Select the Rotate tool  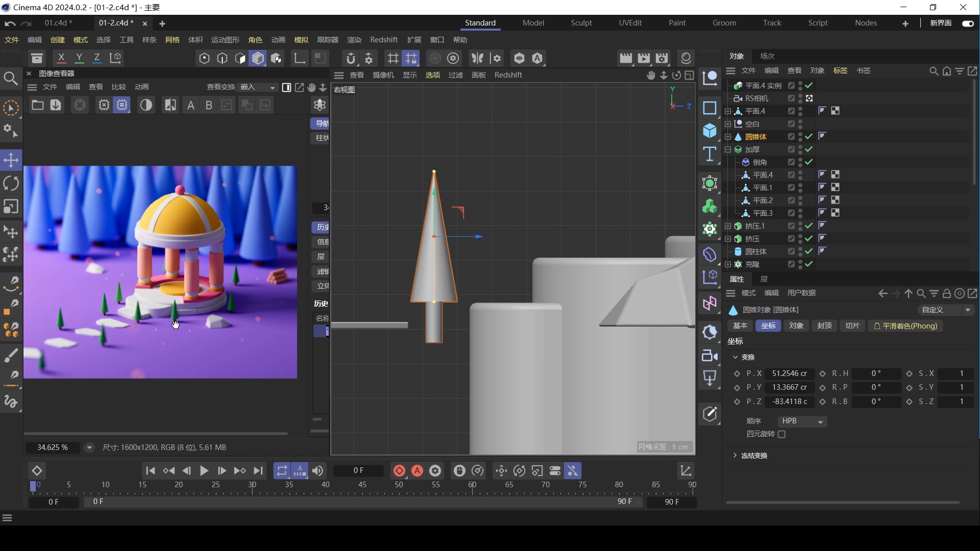11,183
